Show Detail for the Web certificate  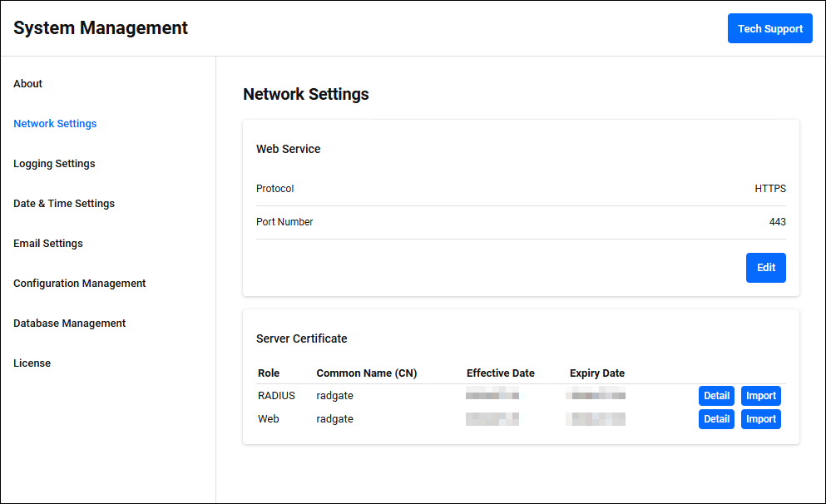click(x=716, y=419)
